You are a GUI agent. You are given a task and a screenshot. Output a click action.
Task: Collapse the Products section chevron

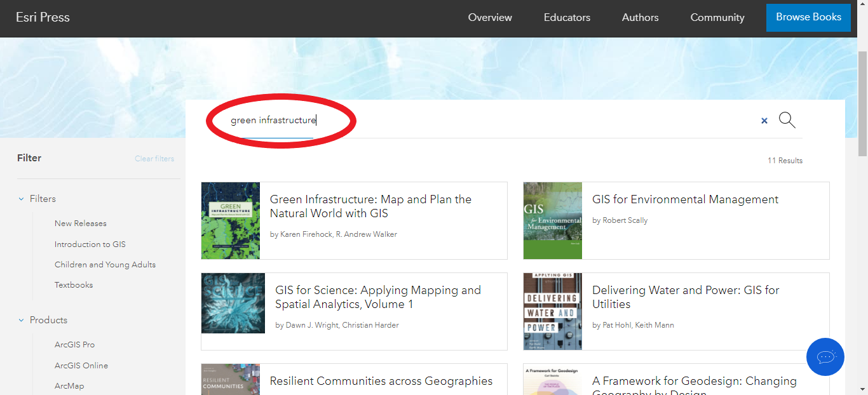pyautogui.click(x=21, y=320)
